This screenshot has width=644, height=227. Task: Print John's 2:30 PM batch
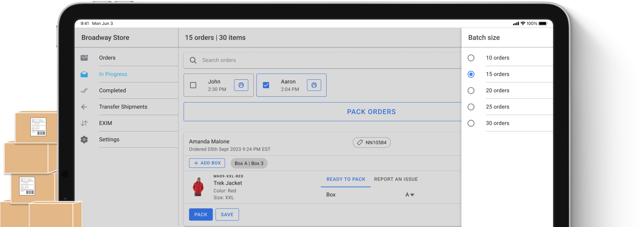[x=241, y=85]
